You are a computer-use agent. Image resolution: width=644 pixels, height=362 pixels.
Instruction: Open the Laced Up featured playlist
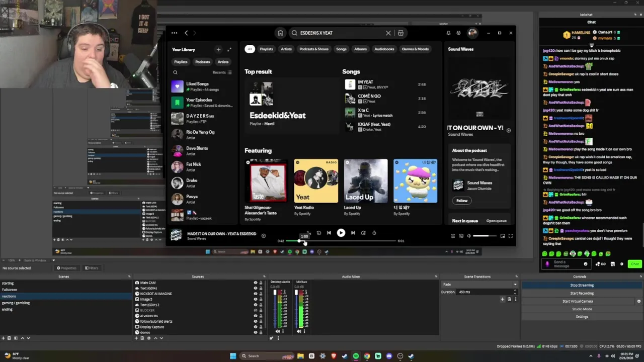coord(366,188)
